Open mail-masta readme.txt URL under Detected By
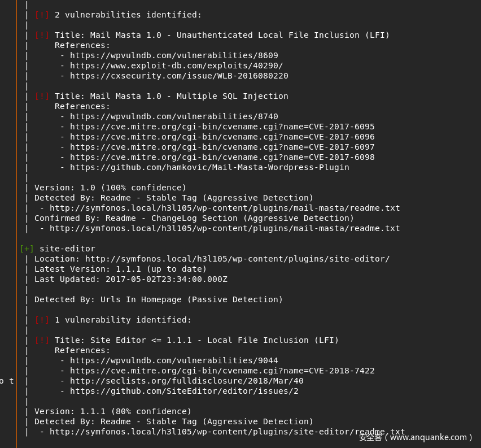Screen dimensions: 481x448 (x=225, y=208)
